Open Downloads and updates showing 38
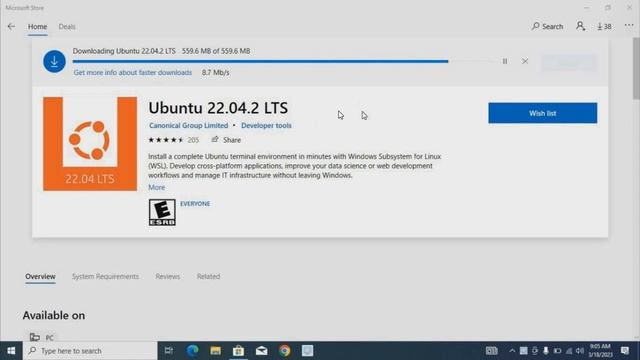Image resolution: width=640 pixels, height=360 pixels. click(604, 27)
